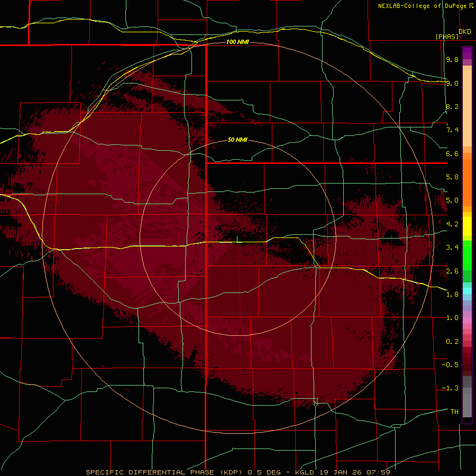The height and width of the screenshot is (476, 476).
Task: Click the 9.8 value on color scale
Action: [452, 59]
